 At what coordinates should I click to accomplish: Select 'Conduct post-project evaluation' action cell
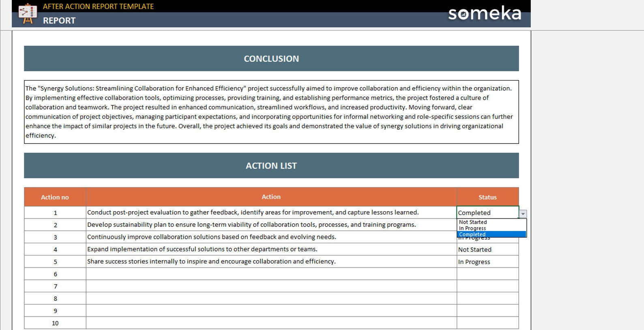pos(271,212)
